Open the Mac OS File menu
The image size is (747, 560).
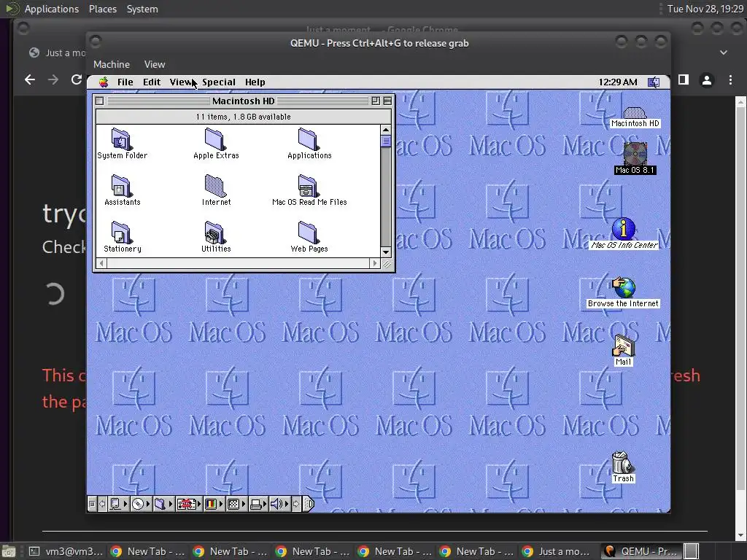click(x=125, y=82)
